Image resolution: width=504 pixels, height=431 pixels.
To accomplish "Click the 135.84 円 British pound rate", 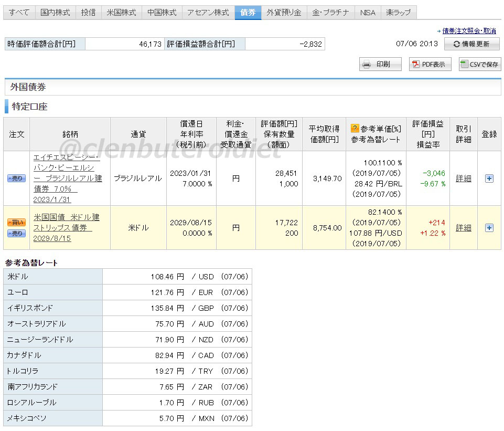I will [167, 309].
